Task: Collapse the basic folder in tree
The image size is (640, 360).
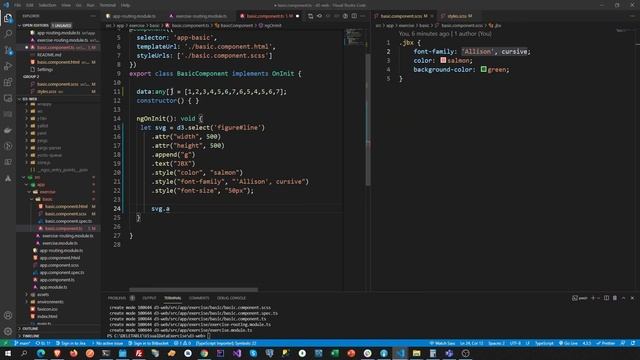Action: pyautogui.click(x=59, y=199)
